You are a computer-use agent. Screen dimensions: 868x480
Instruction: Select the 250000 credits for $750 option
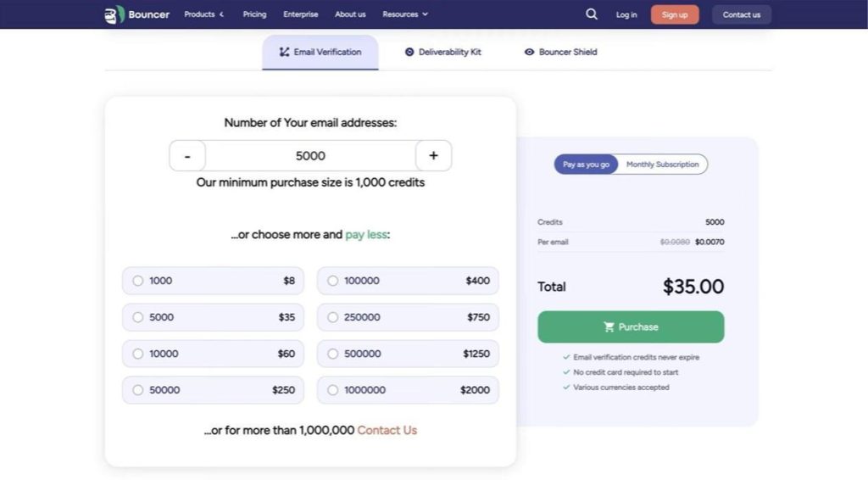pyautogui.click(x=408, y=317)
